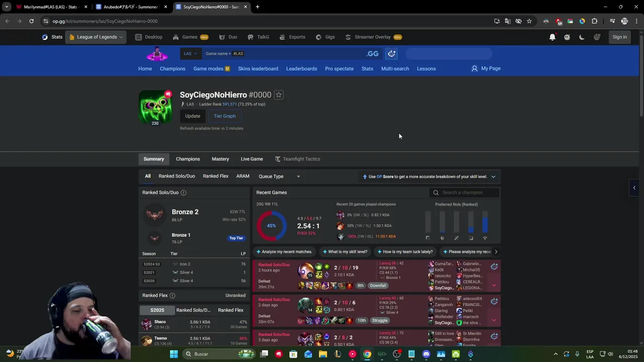The width and height of the screenshot is (644, 362).
Task: Click the .GG search submit button
Action: [x=373, y=53]
